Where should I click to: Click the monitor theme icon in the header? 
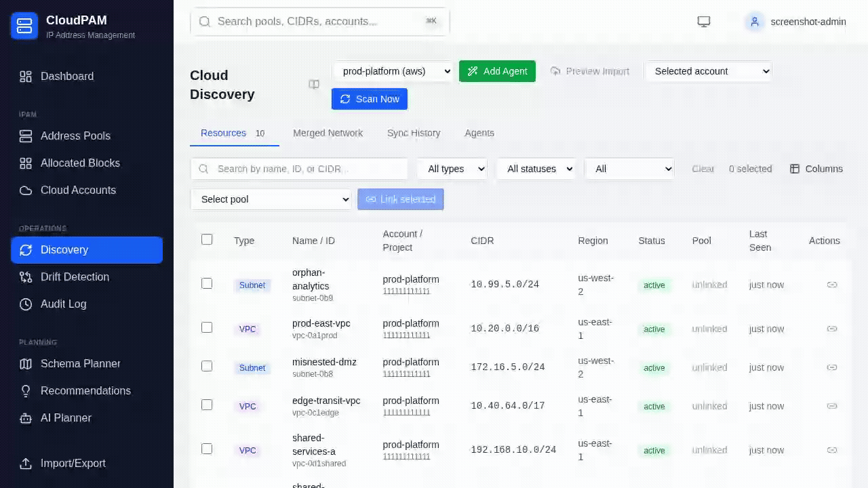click(704, 22)
